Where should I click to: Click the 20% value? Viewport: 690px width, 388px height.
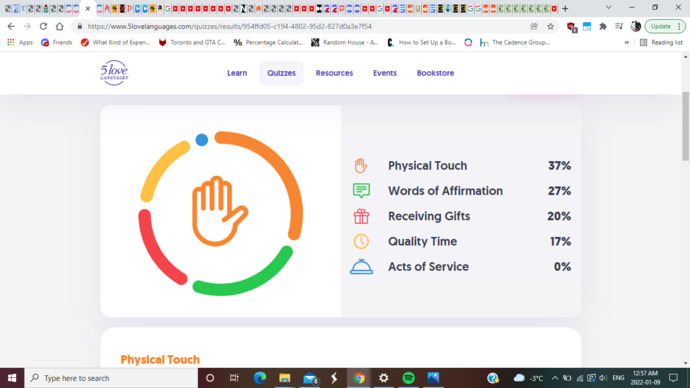559,216
